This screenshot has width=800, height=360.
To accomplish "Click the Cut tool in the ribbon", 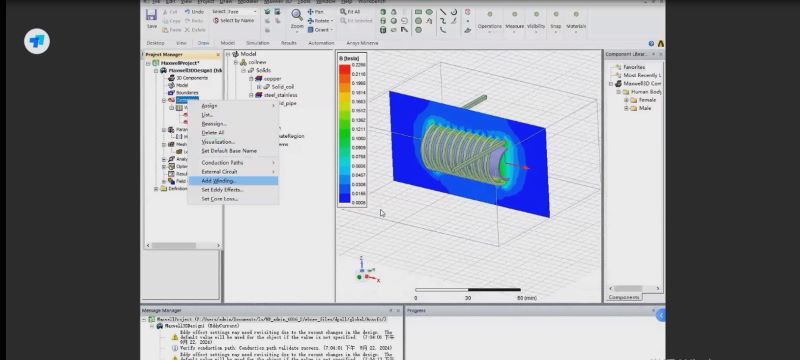I will 170,12.
